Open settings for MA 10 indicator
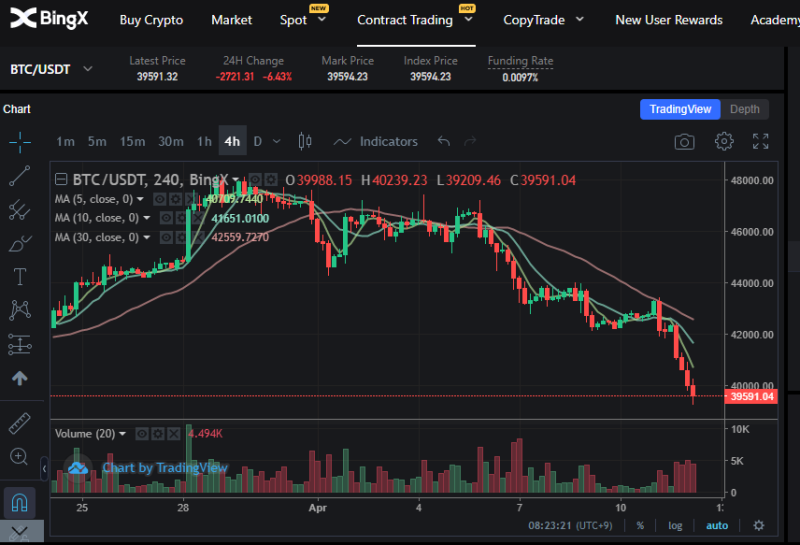Viewport: 800px width, 545px height. [x=181, y=218]
